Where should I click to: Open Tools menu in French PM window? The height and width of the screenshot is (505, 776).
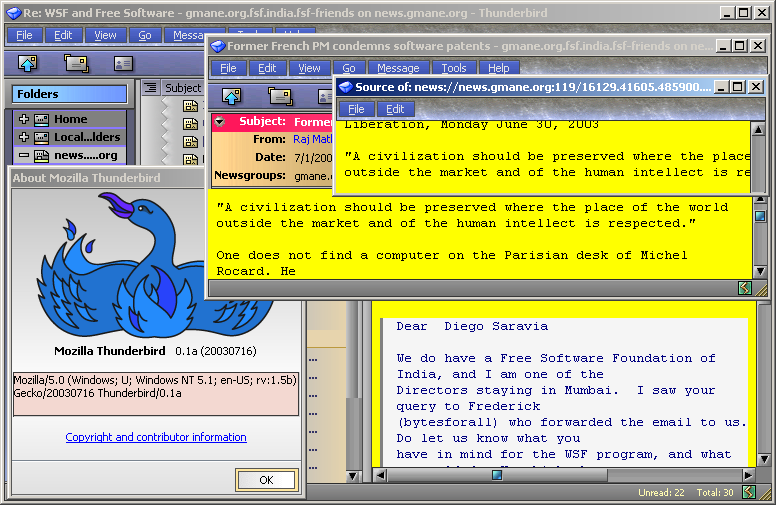[x=454, y=68]
